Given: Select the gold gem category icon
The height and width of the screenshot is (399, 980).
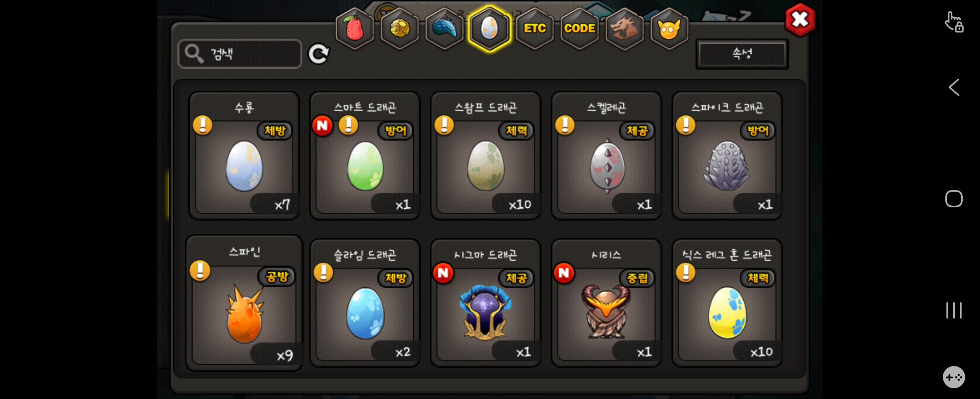Looking at the screenshot, I should (400, 28).
